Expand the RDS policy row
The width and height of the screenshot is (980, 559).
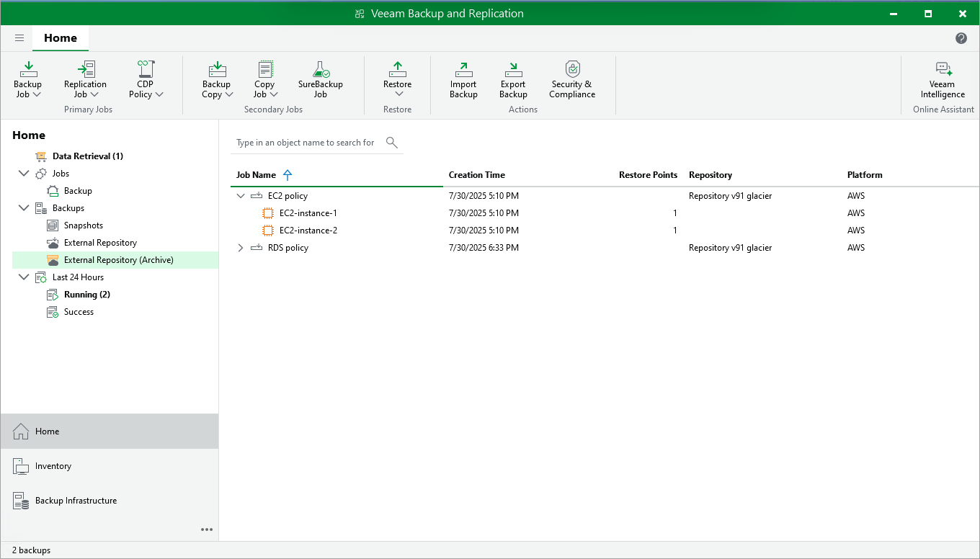pos(241,248)
